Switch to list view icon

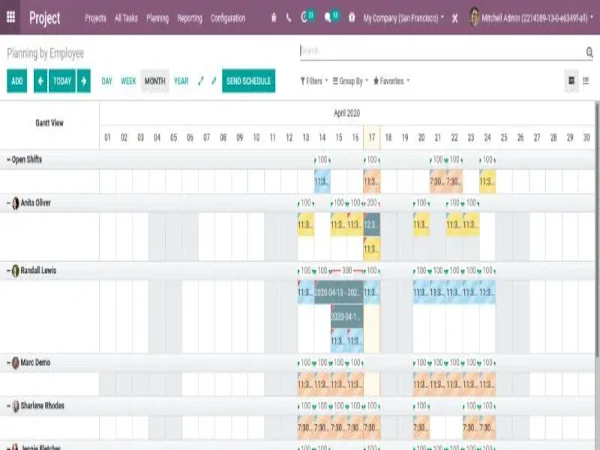click(588, 81)
